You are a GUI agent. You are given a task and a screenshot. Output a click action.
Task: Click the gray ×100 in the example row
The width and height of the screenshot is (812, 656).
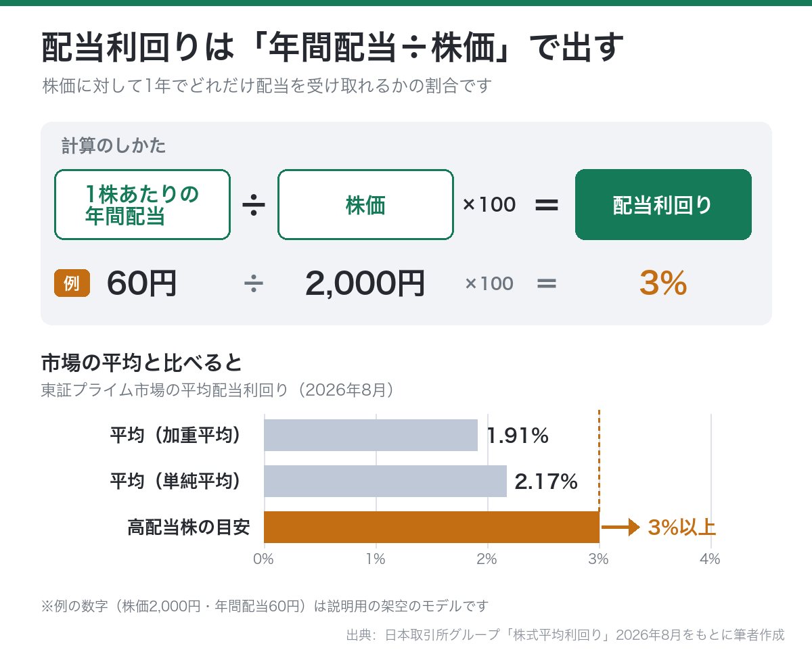coord(489,284)
